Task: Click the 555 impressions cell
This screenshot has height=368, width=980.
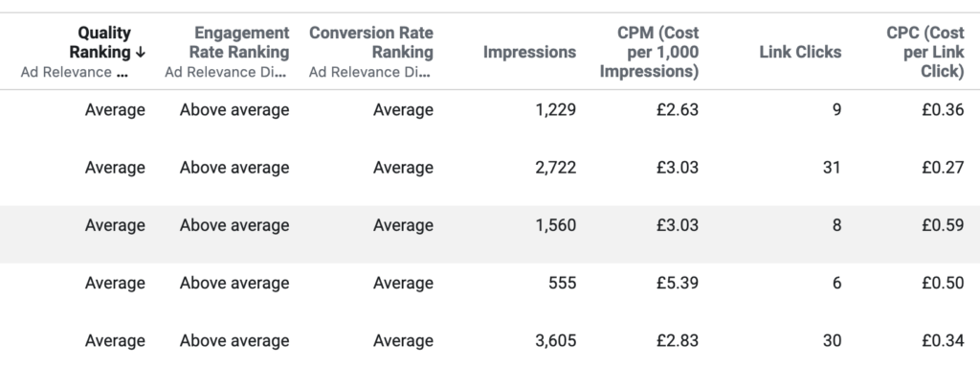Action: tap(563, 283)
